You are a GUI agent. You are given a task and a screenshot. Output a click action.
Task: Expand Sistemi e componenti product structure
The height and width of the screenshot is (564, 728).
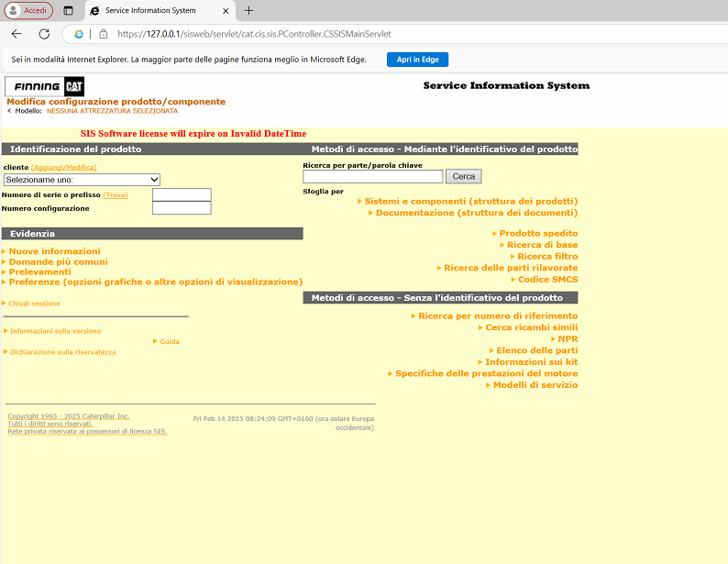[470, 201]
